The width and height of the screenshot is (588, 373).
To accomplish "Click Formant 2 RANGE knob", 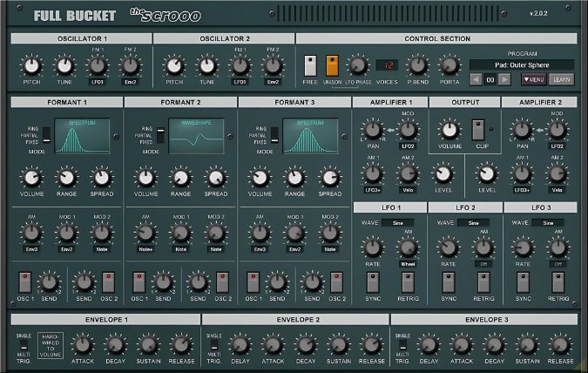I will (x=180, y=178).
